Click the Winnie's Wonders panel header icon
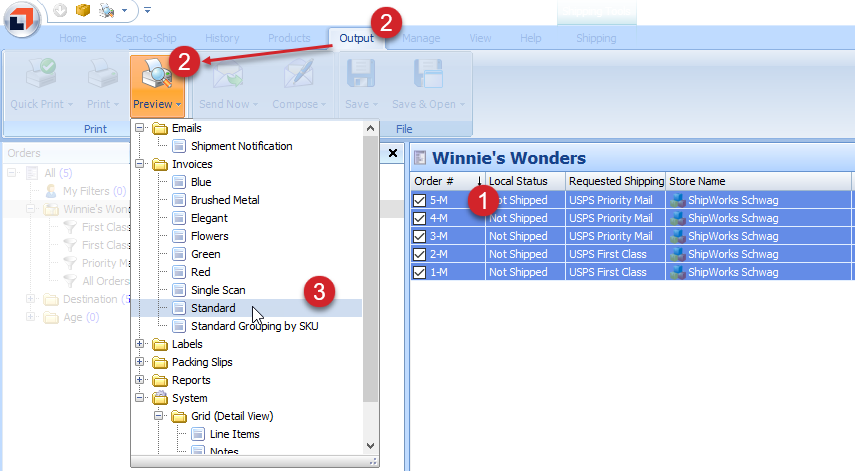 pos(420,158)
